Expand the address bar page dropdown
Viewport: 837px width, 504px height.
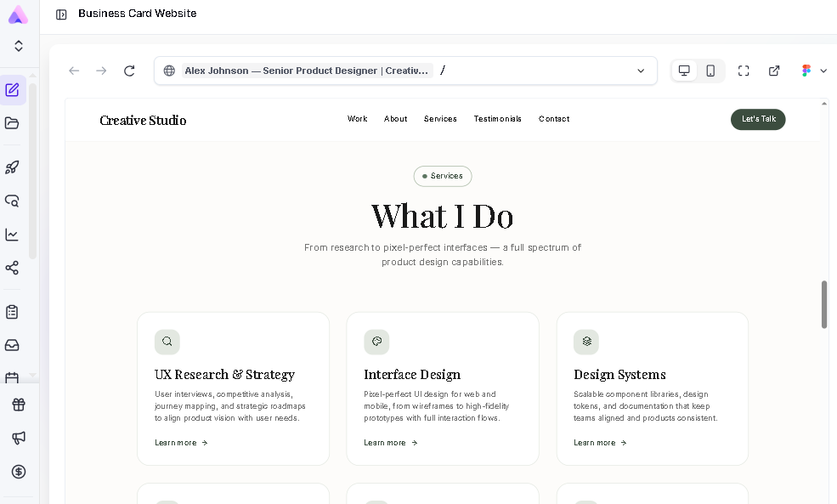[641, 71]
